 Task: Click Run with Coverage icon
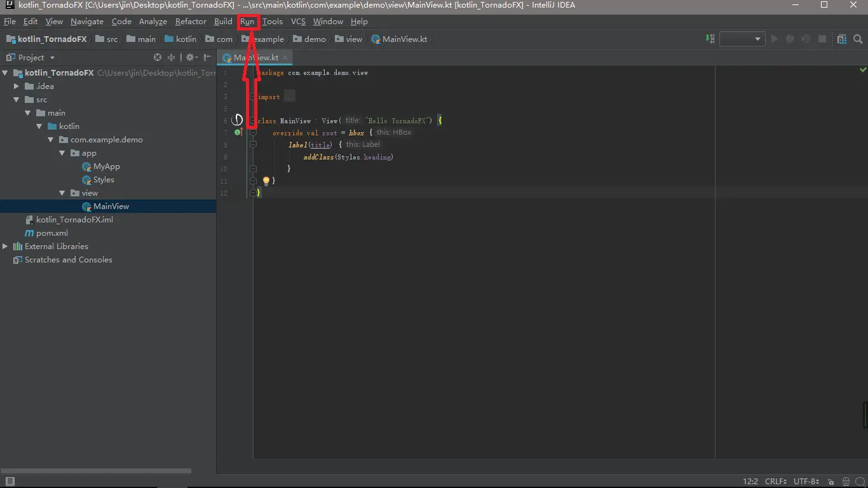806,39
